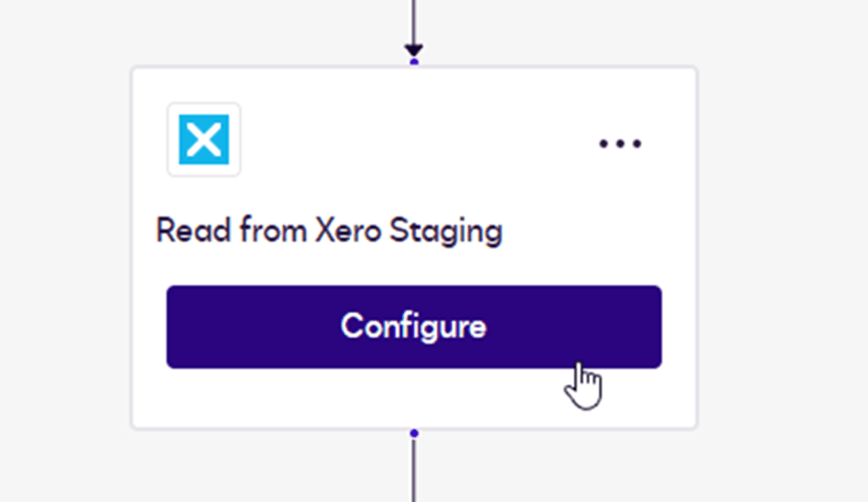
Task: Select the incoming connector line above the arrowhead
Action: 414,18
